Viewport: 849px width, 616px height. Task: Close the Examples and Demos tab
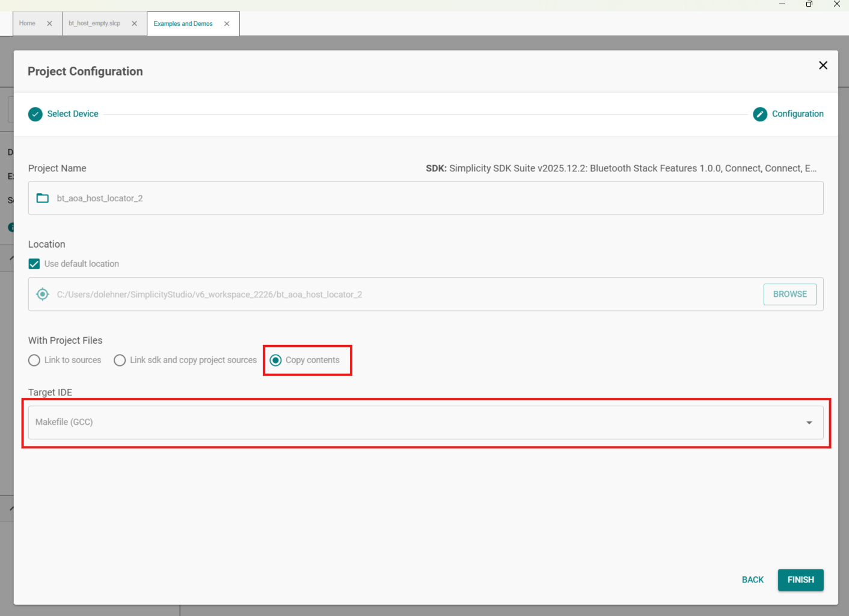click(x=227, y=23)
